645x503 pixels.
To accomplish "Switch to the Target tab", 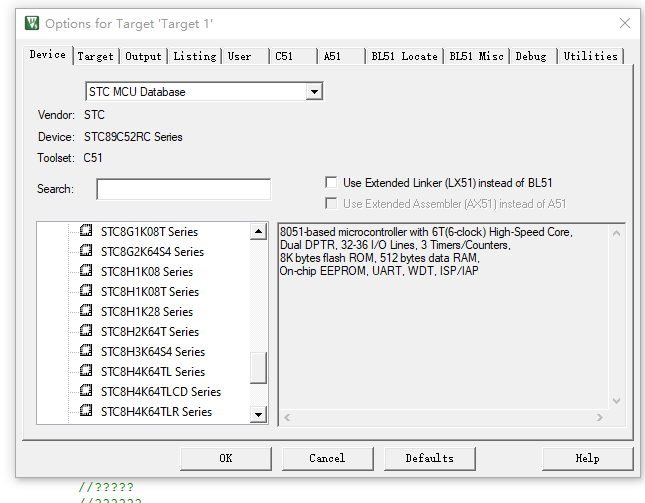I will [x=95, y=56].
